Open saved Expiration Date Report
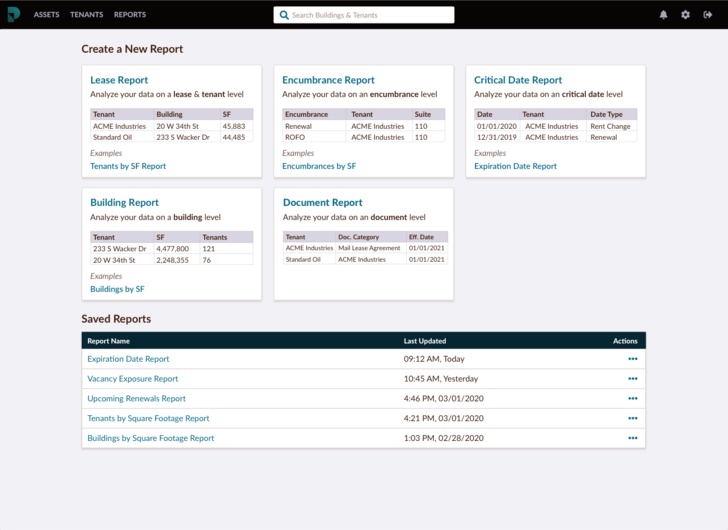The width and height of the screenshot is (728, 530). click(x=128, y=359)
